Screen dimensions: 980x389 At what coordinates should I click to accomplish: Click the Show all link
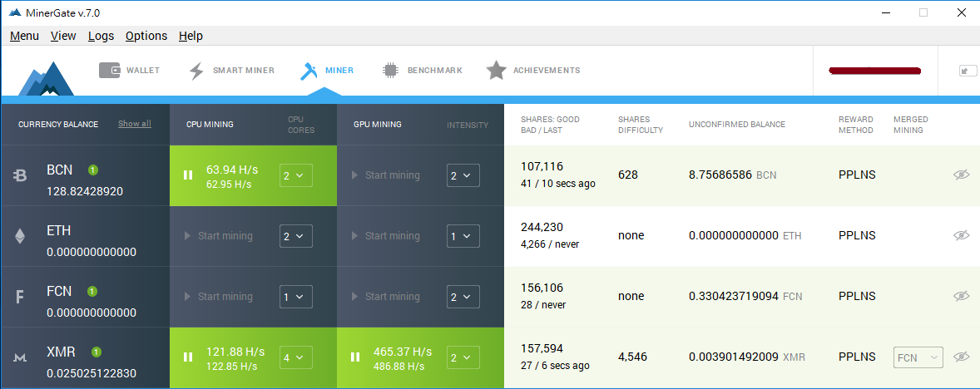tap(135, 124)
